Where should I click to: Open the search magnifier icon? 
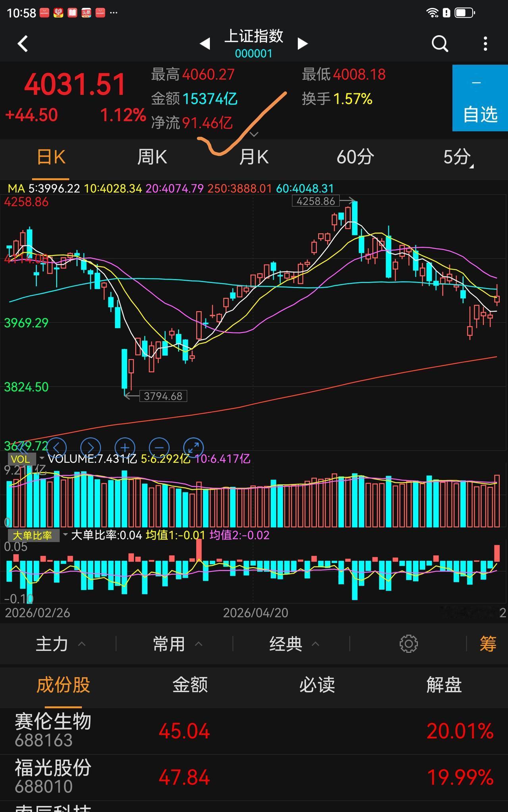[x=440, y=44]
